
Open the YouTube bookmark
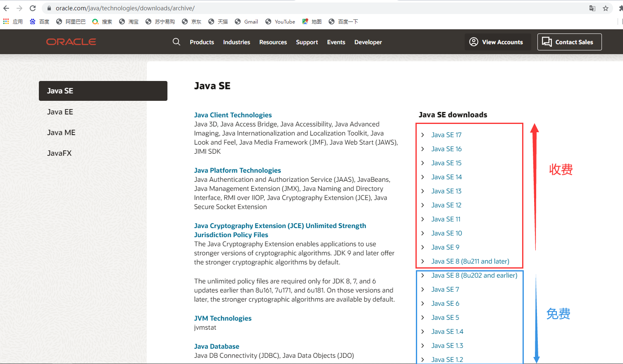[280, 21]
